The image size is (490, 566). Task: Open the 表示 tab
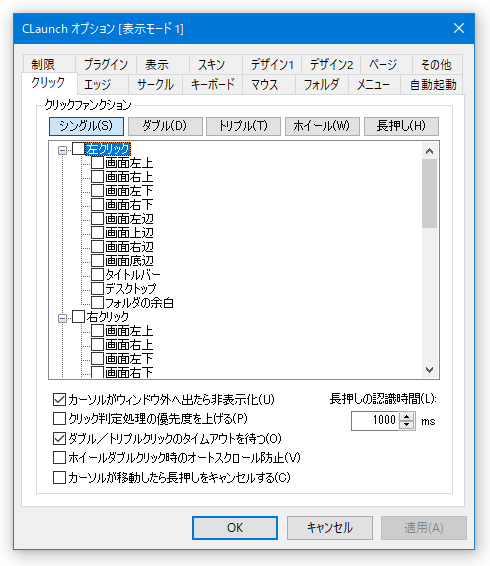(x=163, y=65)
